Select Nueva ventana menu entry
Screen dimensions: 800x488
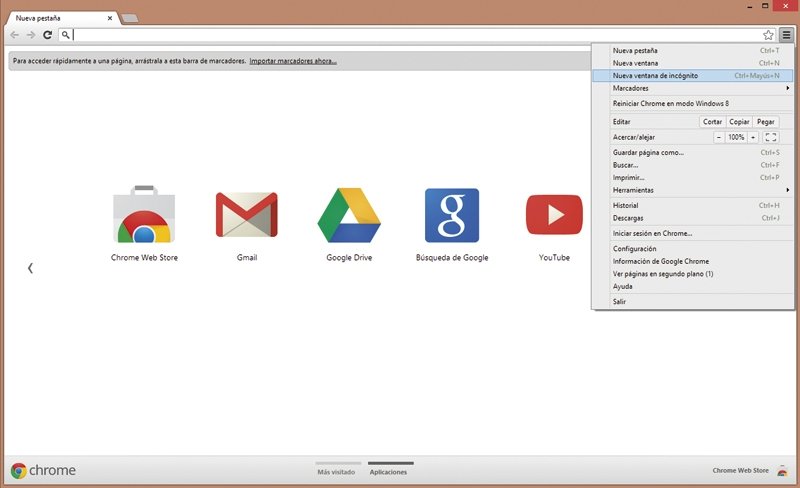point(692,63)
